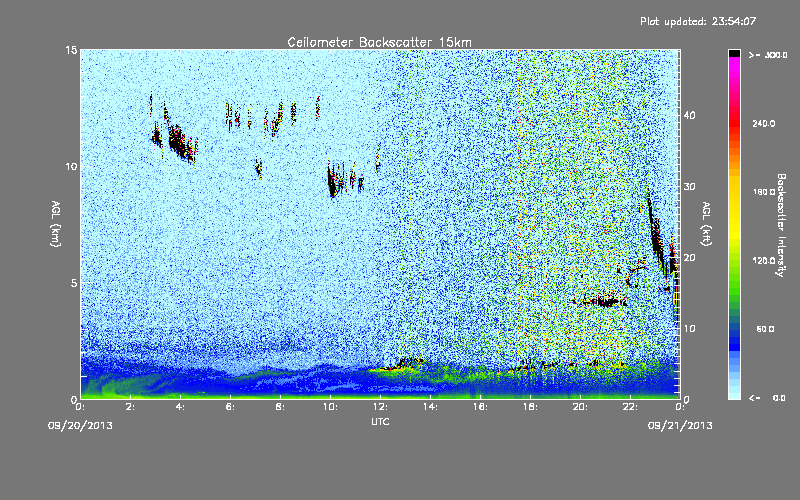800x500 pixels.
Task: Click the "12:" hour tick label
Action: (381, 407)
